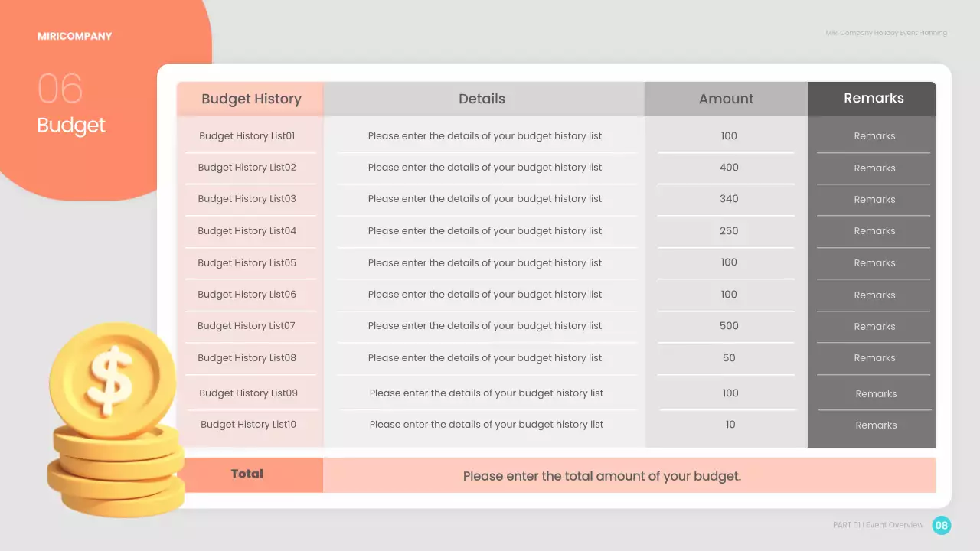Click the Budget History column header
980x551 pixels.
click(251, 99)
